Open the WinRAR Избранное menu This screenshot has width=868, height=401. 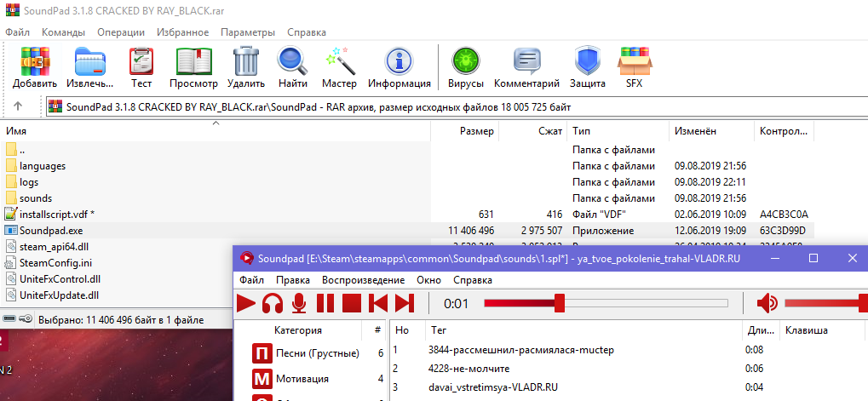click(182, 32)
